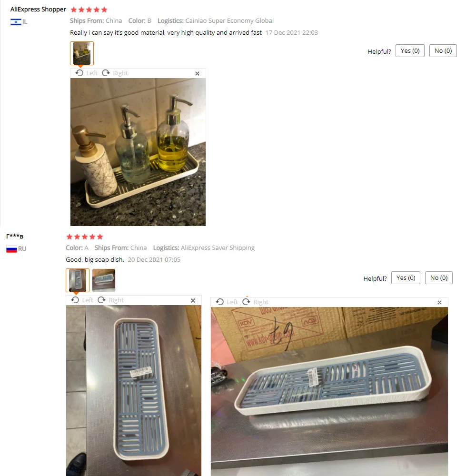Screen dimensions: 476x476
Task: Open the enlarged tray photo with cardboard box
Action: 329,392
